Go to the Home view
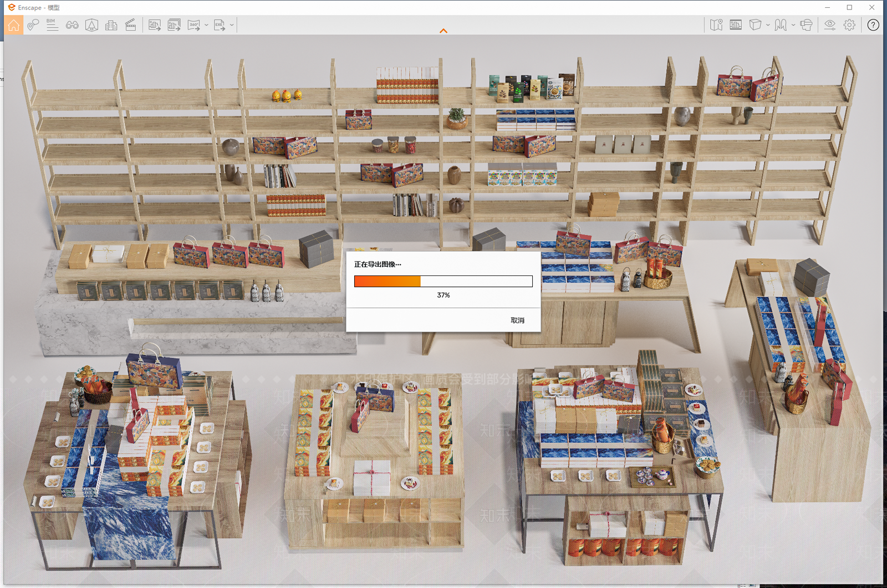 pos(14,25)
